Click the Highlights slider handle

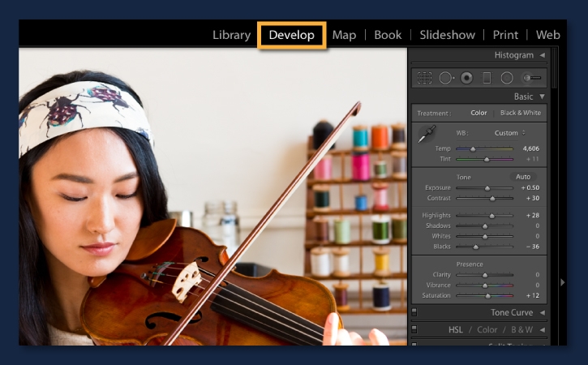pyautogui.click(x=491, y=216)
